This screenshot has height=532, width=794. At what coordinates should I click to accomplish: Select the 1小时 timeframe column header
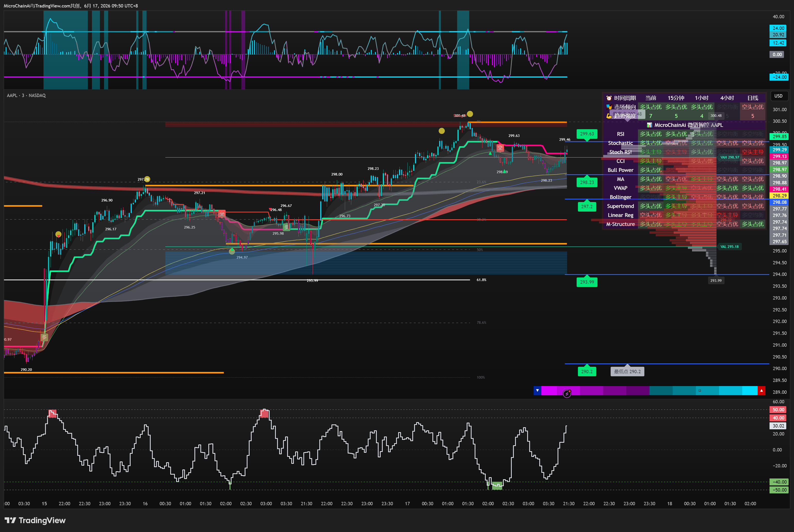pyautogui.click(x=702, y=98)
